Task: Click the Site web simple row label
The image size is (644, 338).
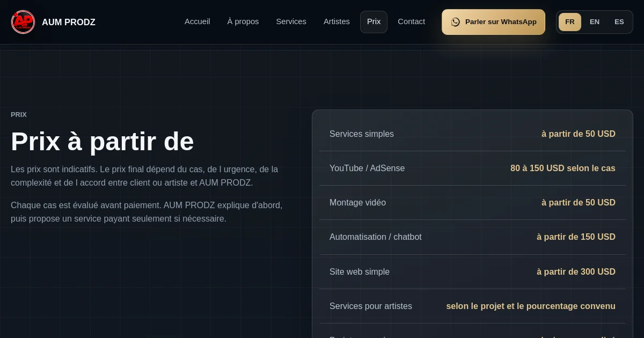Action: tap(360, 272)
